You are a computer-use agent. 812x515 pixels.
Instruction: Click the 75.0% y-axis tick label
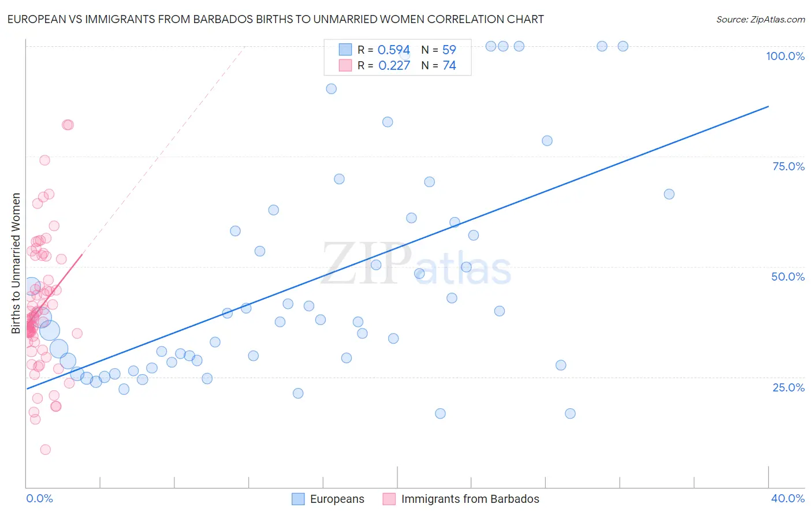pos(788,166)
